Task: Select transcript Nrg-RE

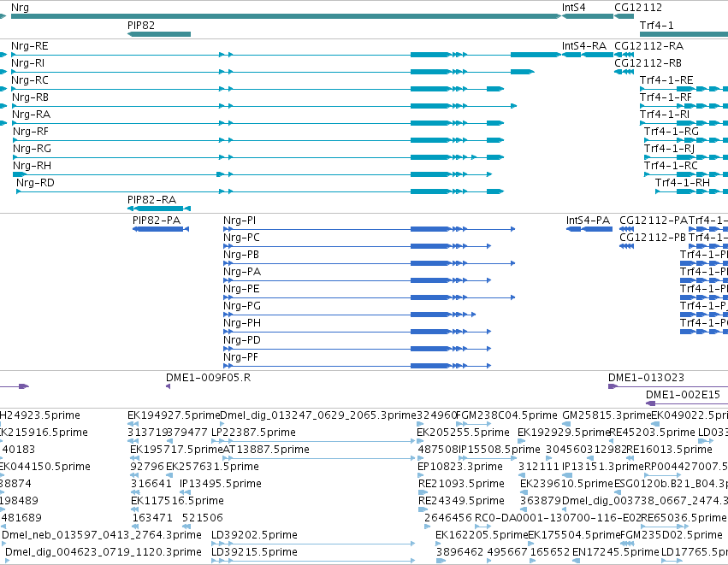Action: (30, 46)
